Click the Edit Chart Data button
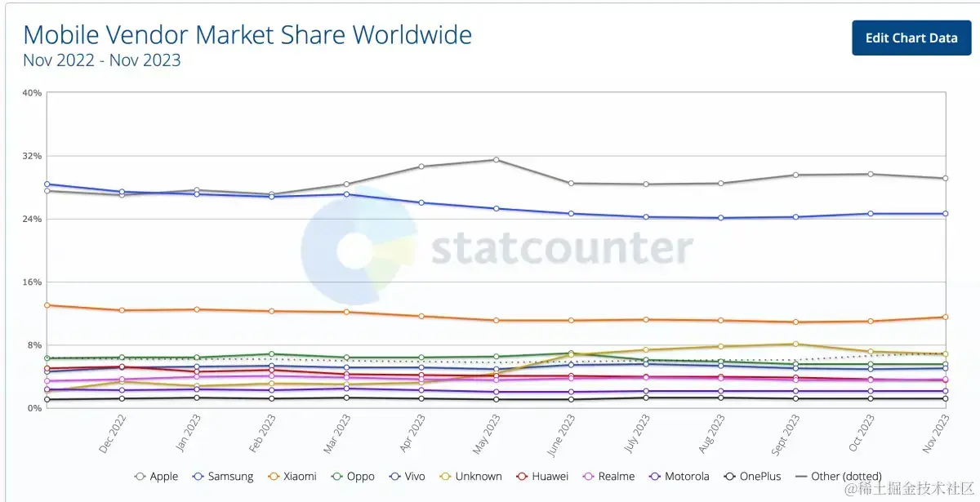The width and height of the screenshot is (980, 502). [911, 38]
